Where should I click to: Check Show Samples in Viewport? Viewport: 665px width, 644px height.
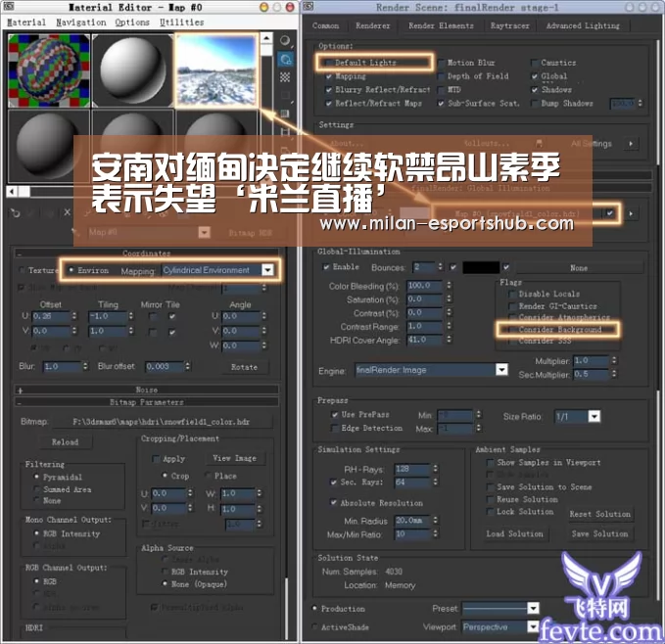491,463
